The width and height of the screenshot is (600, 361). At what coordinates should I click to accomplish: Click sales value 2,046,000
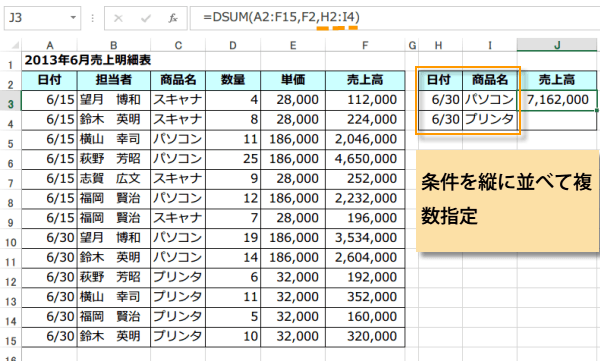tap(365, 139)
